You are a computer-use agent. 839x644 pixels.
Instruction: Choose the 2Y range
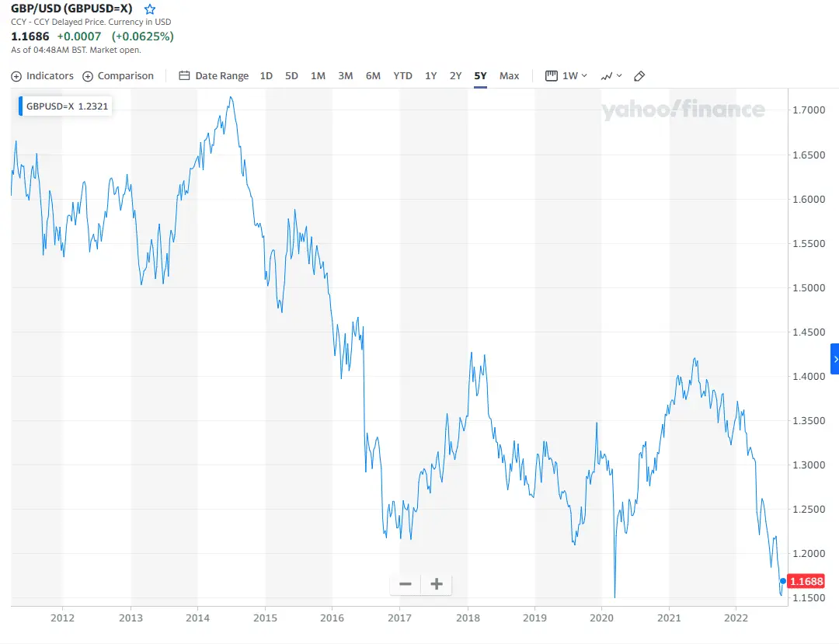coord(456,76)
